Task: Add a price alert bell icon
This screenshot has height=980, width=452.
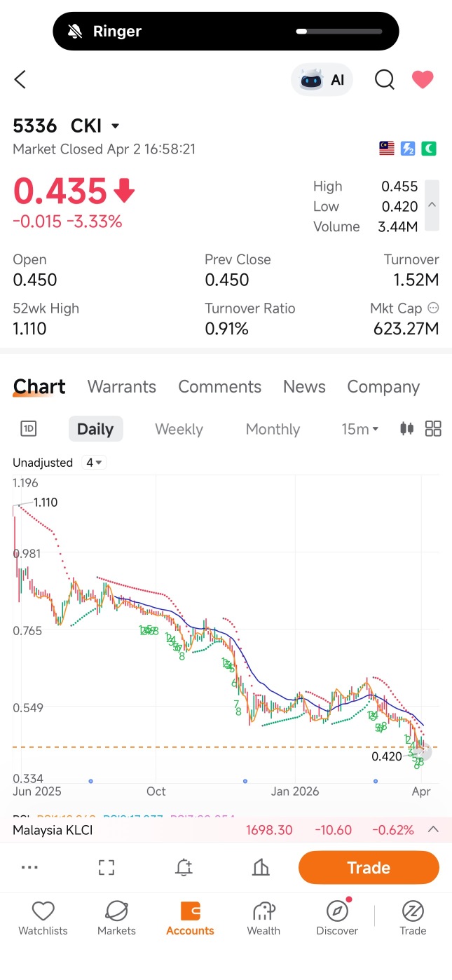Action: (x=184, y=868)
